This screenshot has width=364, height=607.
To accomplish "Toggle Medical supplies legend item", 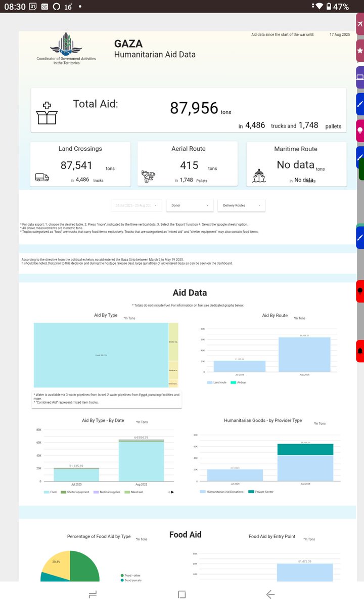I will [107, 492].
